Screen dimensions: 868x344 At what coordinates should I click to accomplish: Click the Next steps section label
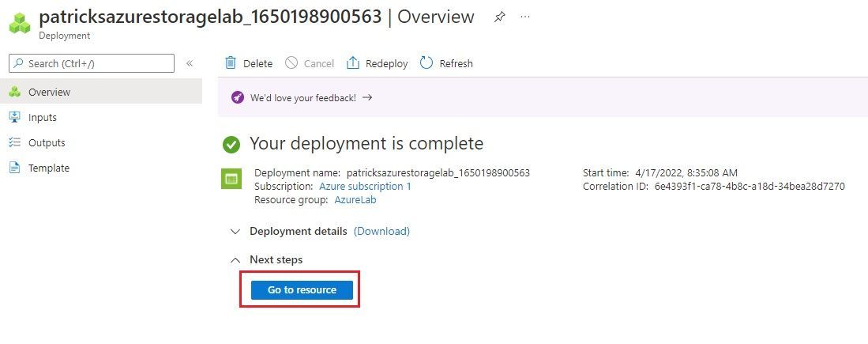point(276,260)
